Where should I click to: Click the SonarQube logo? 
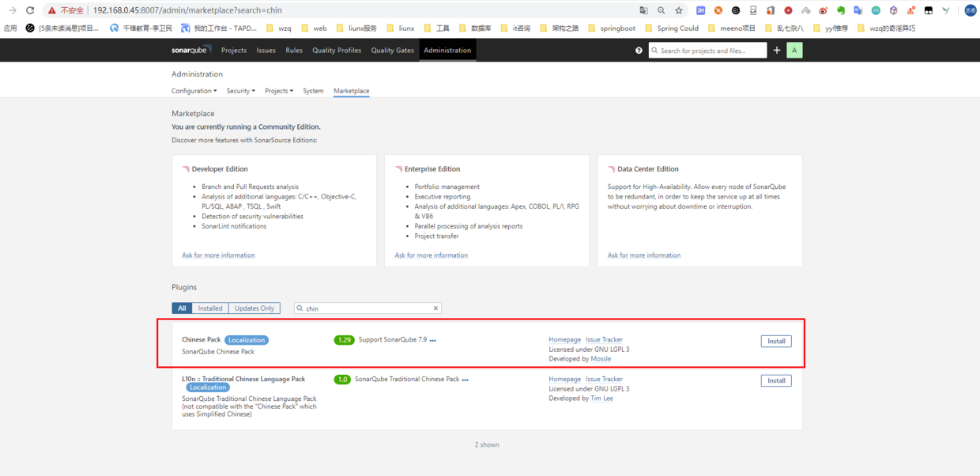tap(191, 50)
